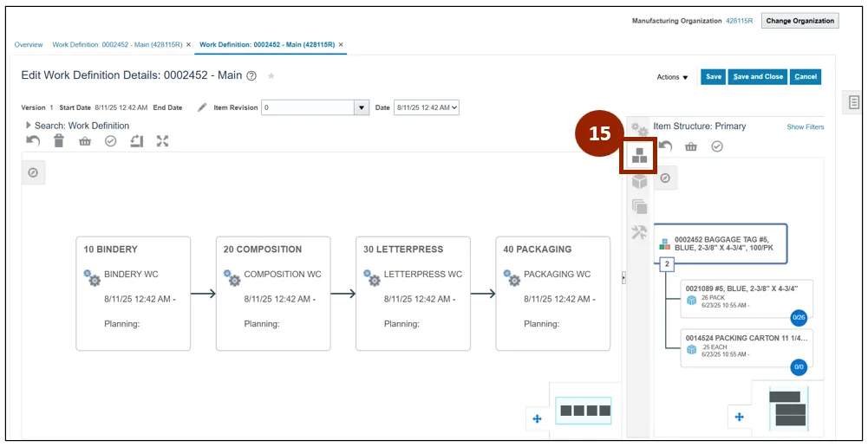
Task: Switch to the first inactive Work Definition 0002452 tab
Action: 117,45
